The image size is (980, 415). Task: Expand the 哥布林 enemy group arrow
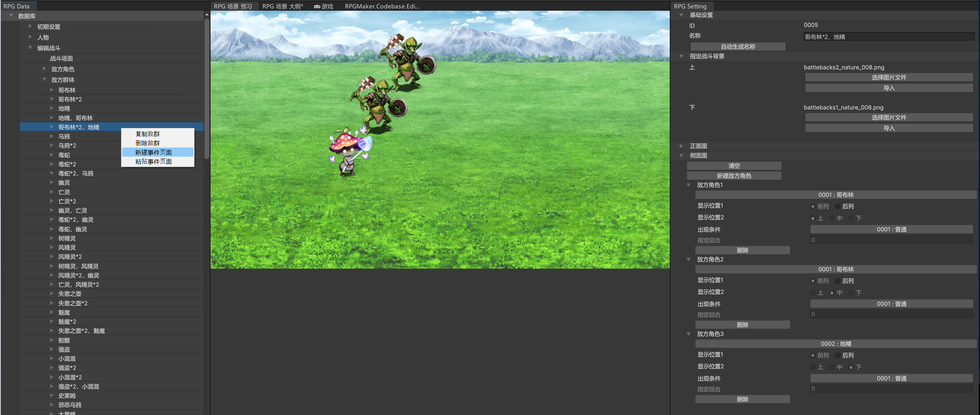pos(52,90)
